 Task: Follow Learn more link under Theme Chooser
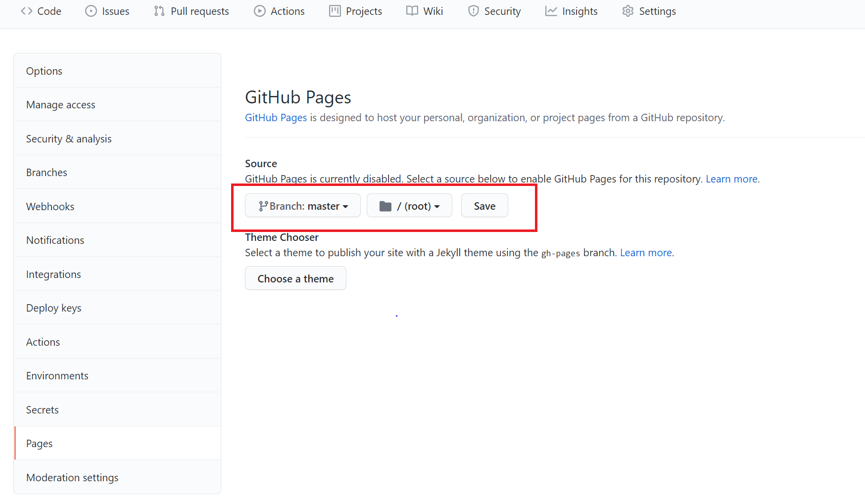[646, 253]
